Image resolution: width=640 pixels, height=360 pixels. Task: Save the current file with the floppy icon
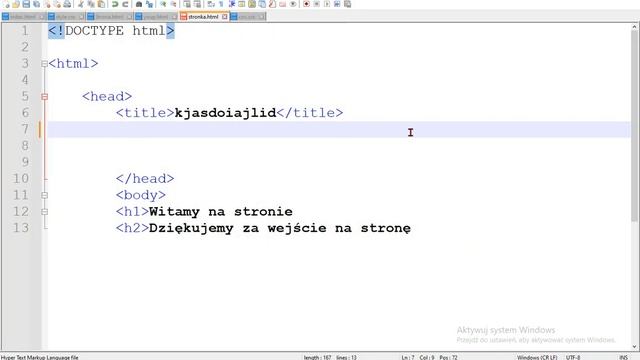(26, 4)
